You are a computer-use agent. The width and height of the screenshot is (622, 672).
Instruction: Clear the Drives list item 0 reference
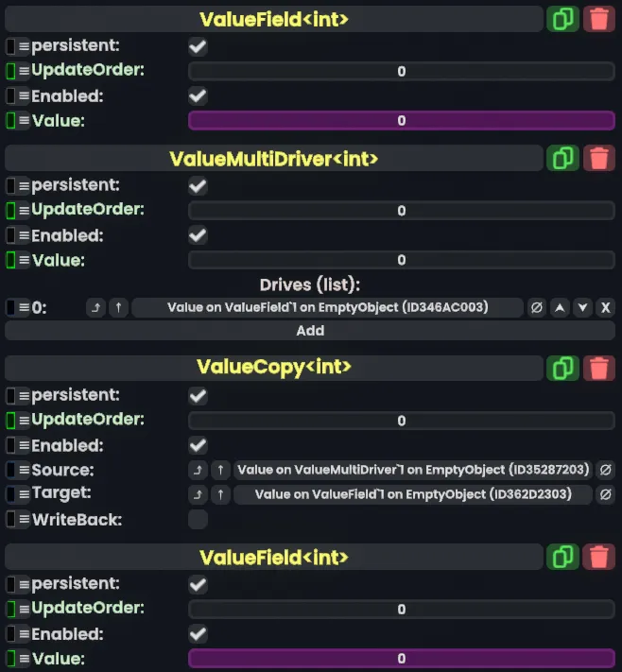pos(536,307)
